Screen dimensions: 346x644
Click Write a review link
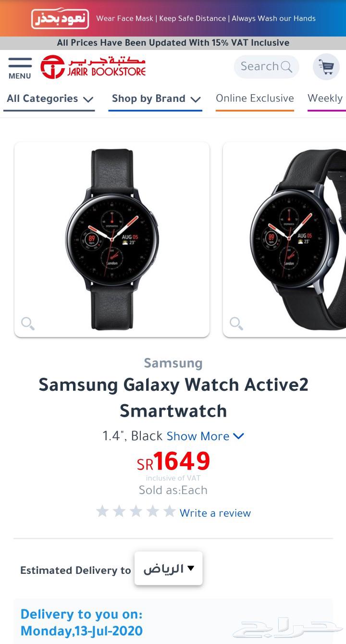[x=215, y=513]
